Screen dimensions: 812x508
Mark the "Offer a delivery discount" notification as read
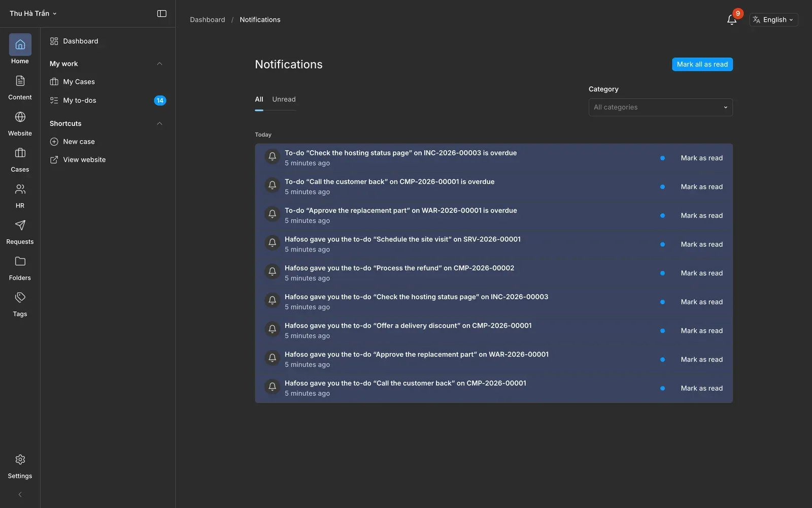click(x=701, y=331)
